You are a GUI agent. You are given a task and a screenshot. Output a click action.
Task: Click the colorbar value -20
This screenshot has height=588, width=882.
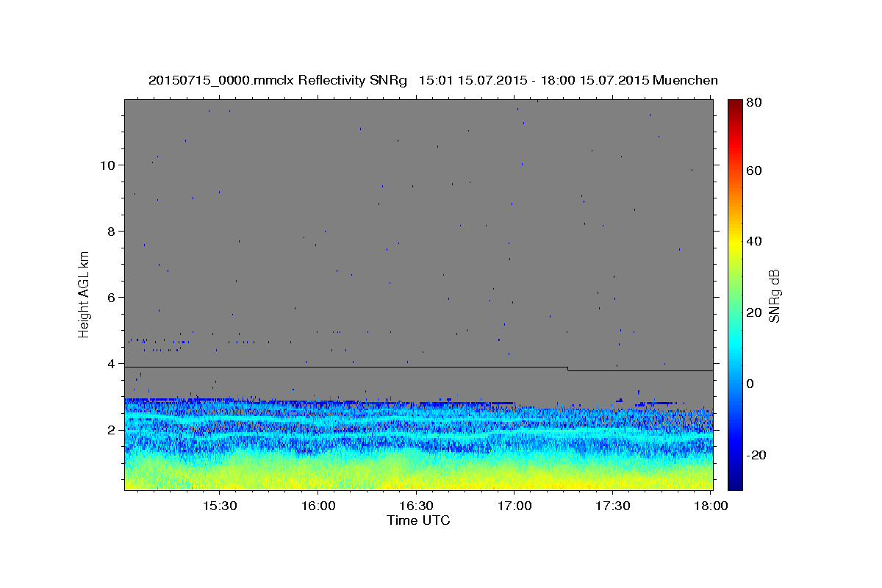click(x=756, y=455)
